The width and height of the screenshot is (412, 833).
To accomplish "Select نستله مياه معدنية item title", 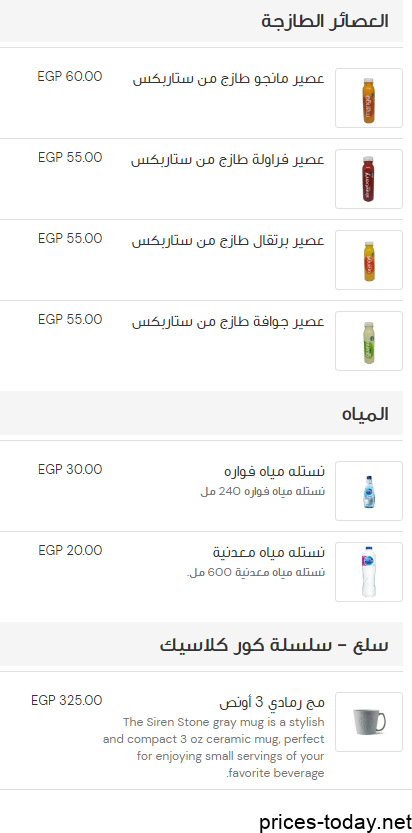I will point(269,552).
